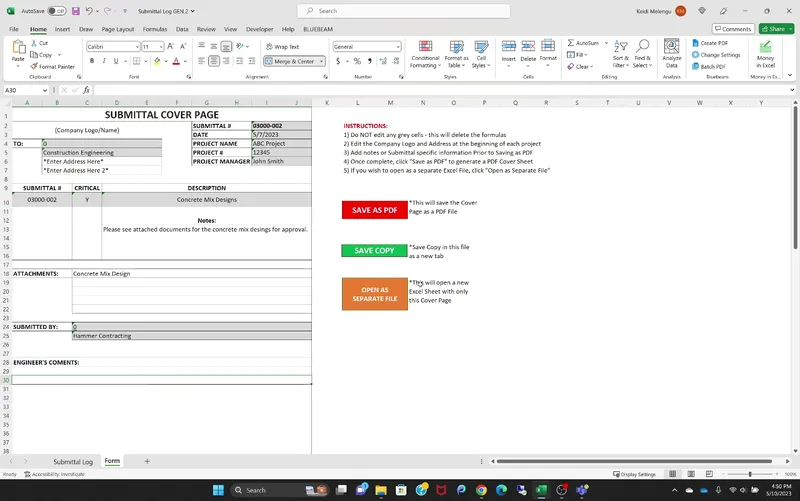
Task: Switch to Page Break Preview in status bar
Action: pos(709,474)
